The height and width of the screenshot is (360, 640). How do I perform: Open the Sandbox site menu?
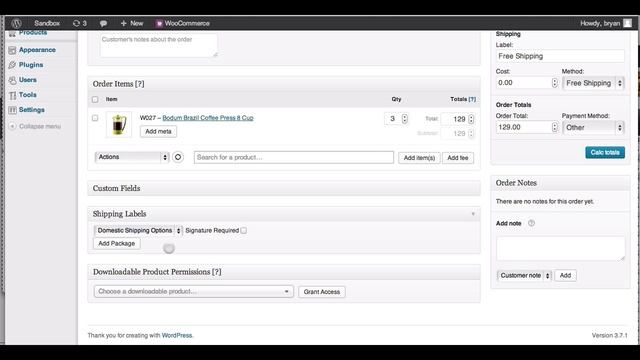click(x=47, y=23)
